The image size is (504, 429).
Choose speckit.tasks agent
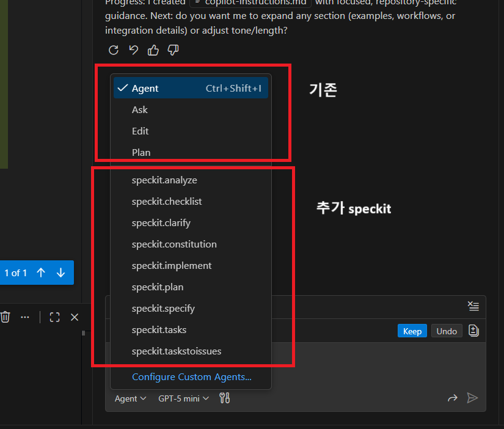(x=191, y=329)
